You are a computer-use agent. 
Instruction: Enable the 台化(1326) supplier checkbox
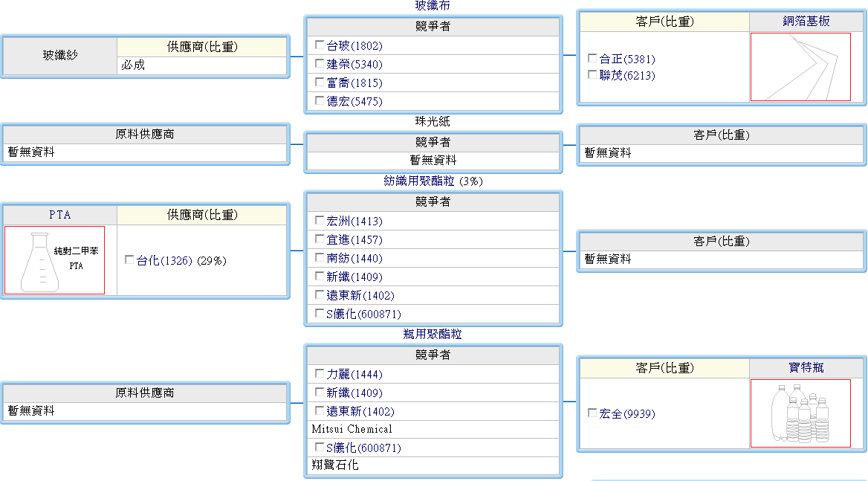pos(129,260)
